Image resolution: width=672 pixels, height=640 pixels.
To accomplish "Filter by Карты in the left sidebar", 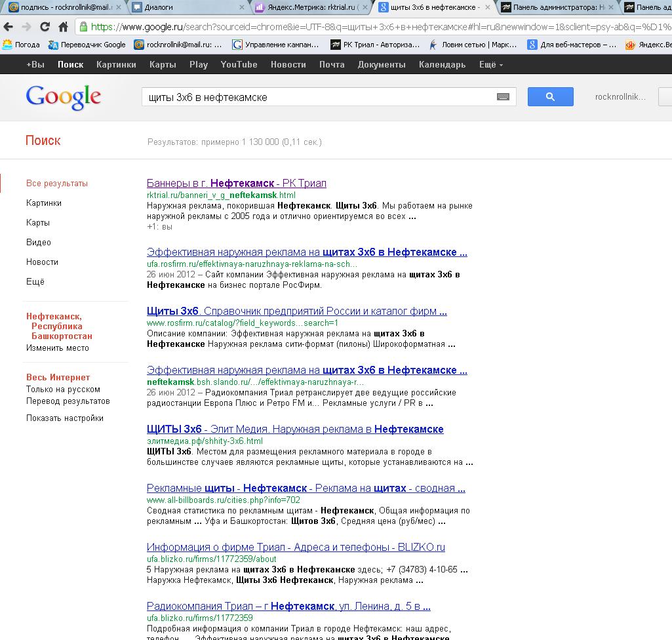I will [x=38, y=223].
